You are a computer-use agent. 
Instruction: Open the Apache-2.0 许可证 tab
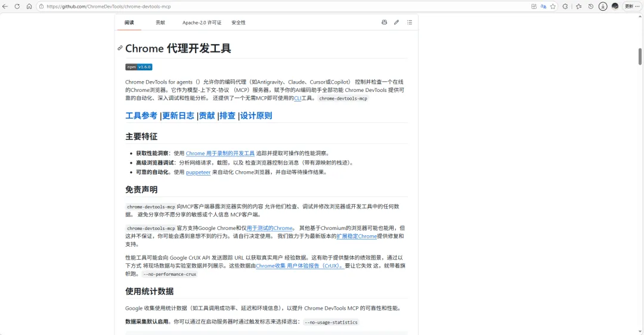pyautogui.click(x=202, y=23)
